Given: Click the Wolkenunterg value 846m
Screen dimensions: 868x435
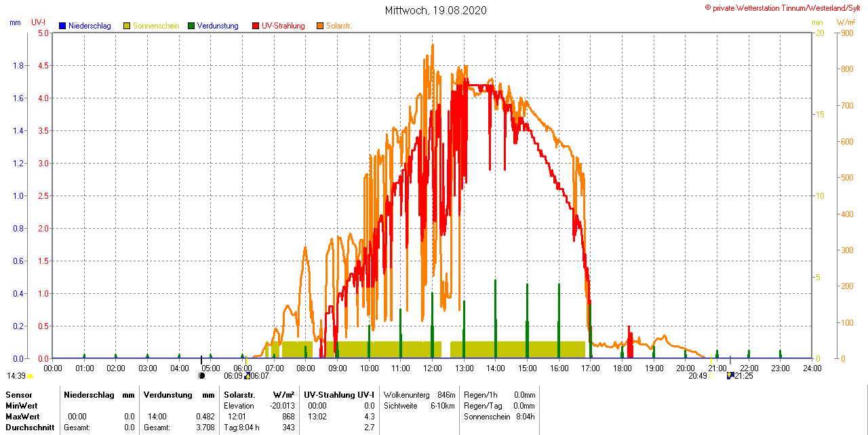Looking at the screenshot, I should (446, 394).
